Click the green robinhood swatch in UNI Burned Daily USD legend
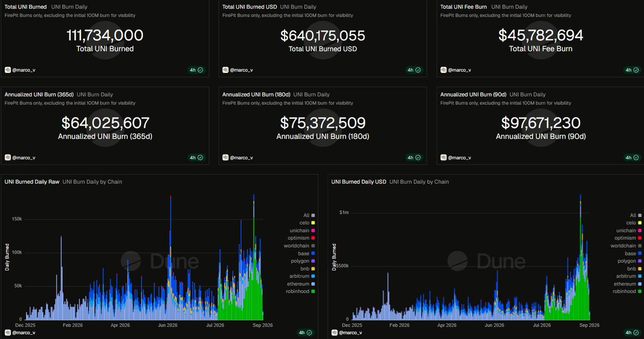 (640, 291)
